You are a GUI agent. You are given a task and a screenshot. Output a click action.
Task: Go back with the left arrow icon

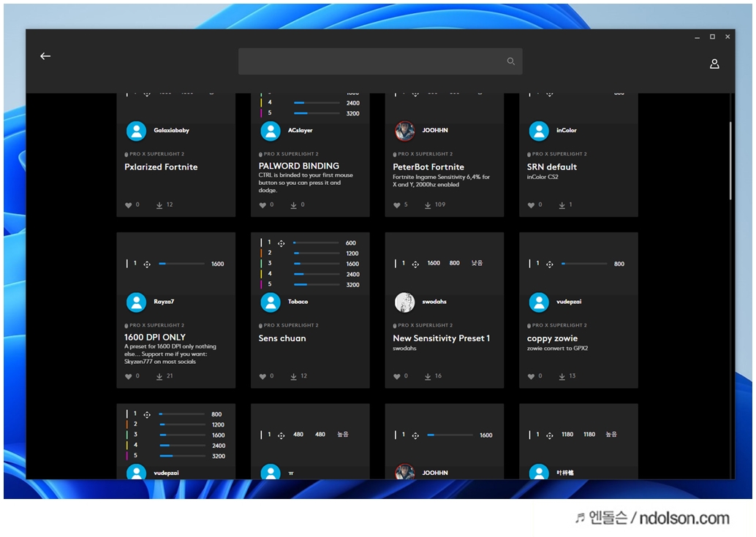[45, 56]
